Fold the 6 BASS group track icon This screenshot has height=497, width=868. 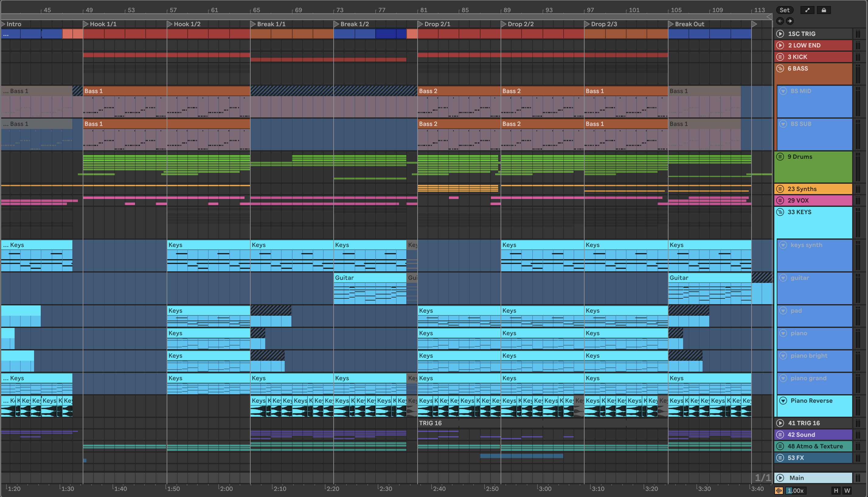(780, 68)
